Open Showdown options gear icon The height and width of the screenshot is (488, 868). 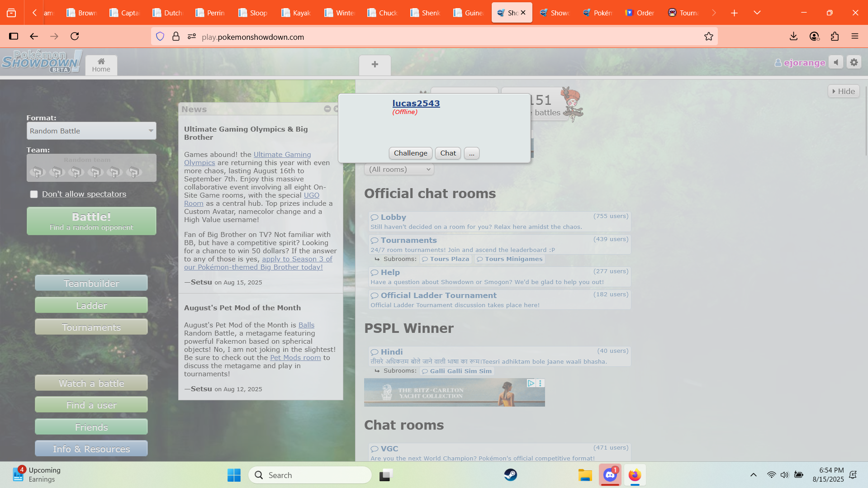pos(854,62)
